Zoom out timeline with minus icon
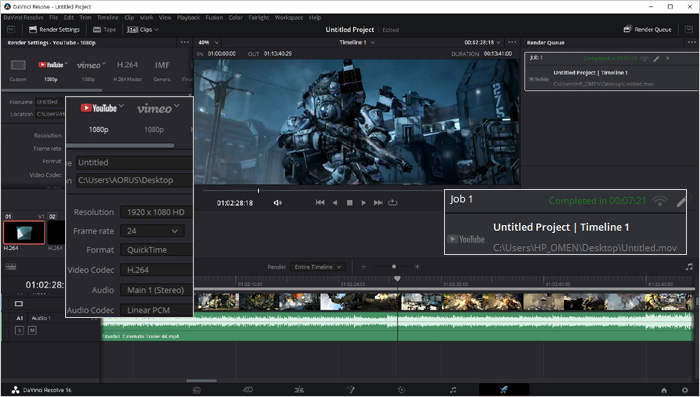Viewport: 700px width, 397px height. pyautogui.click(x=363, y=267)
